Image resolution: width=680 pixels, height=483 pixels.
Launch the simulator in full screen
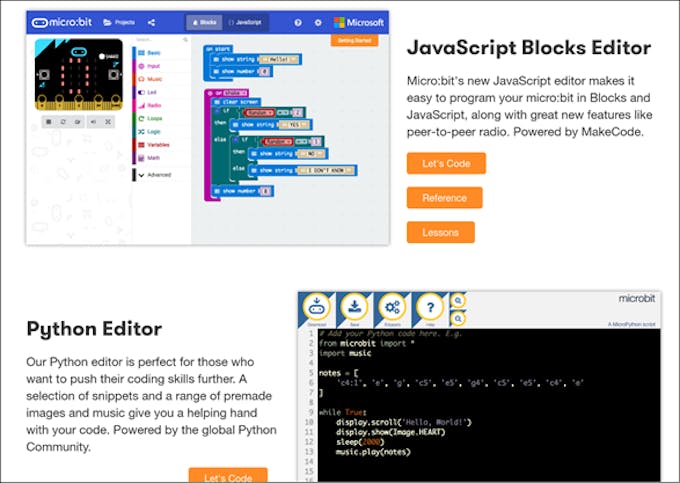[x=108, y=122]
